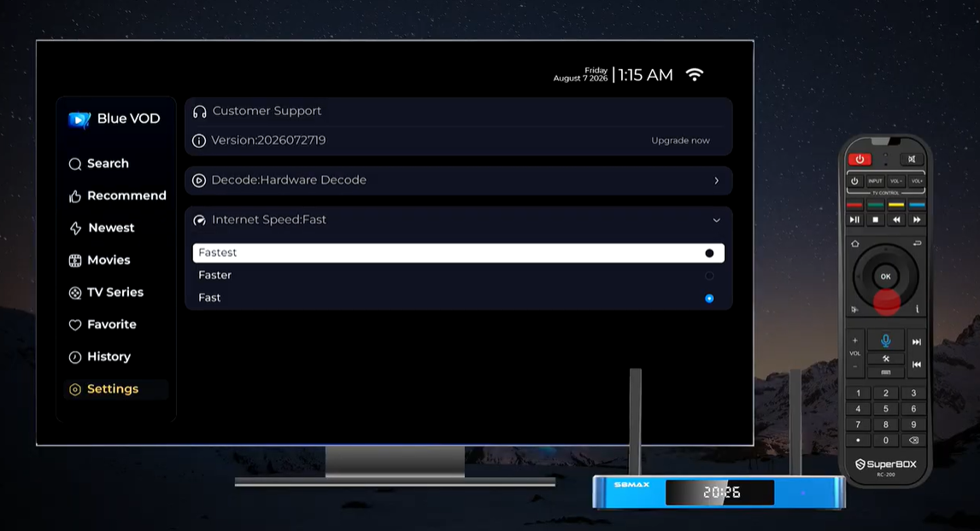Open the Decode:Hardware Decode chevron
The image size is (980, 531).
point(716,180)
